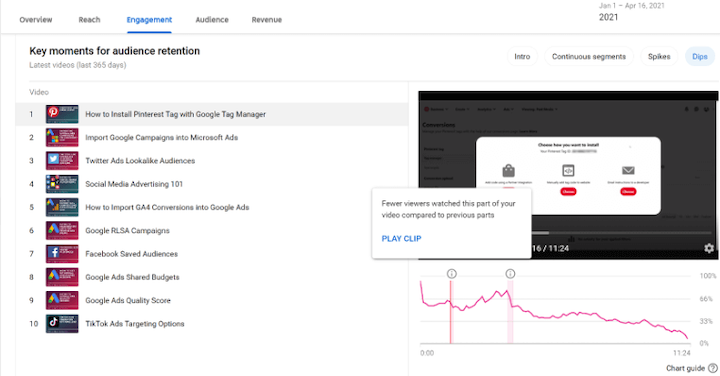720x376 pixels.
Task: Select the Engagement tab
Action: click(149, 20)
